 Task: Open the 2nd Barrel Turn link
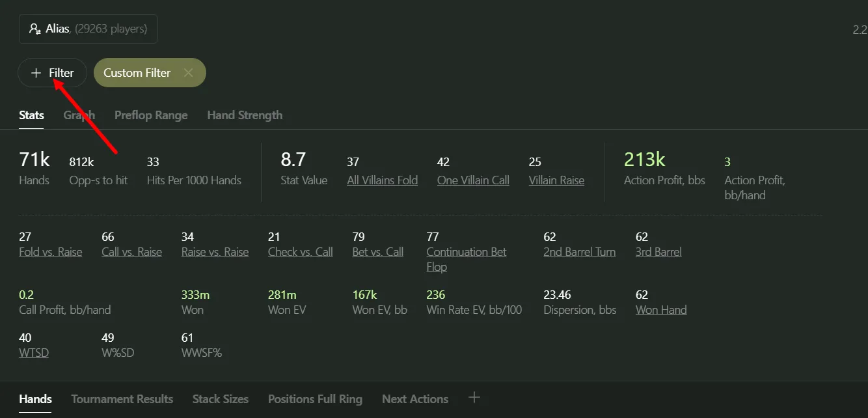[579, 252]
